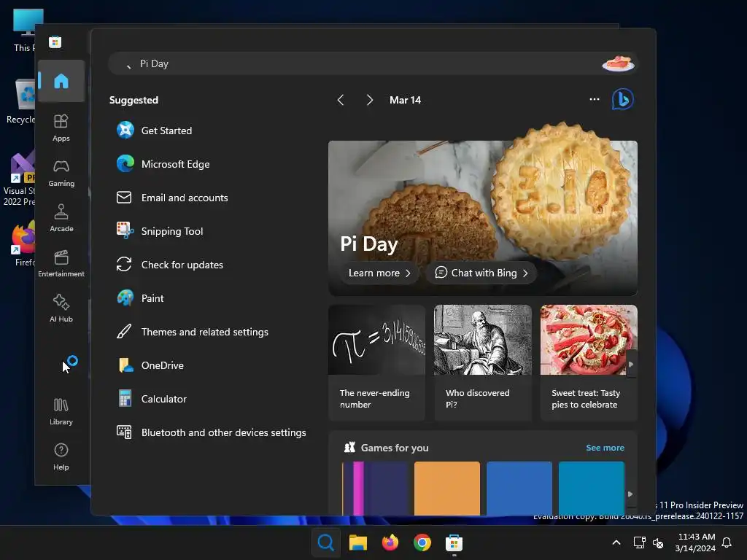Open the taskbar clock and date
The image size is (747, 560).
tap(695, 542)
